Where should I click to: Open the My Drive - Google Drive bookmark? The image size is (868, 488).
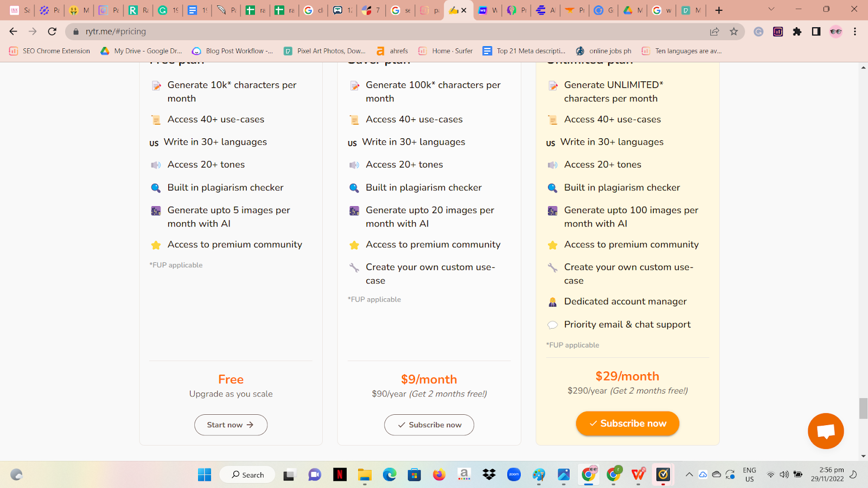coord(141,51)
